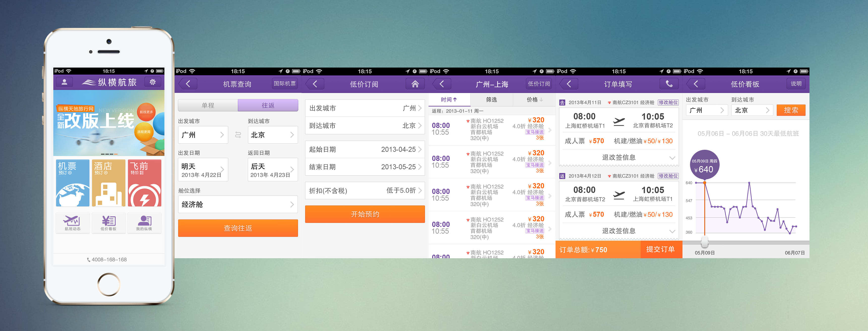
Task: Open 到达城市 row in 低价订阅
Action: [x=365, y=125]
